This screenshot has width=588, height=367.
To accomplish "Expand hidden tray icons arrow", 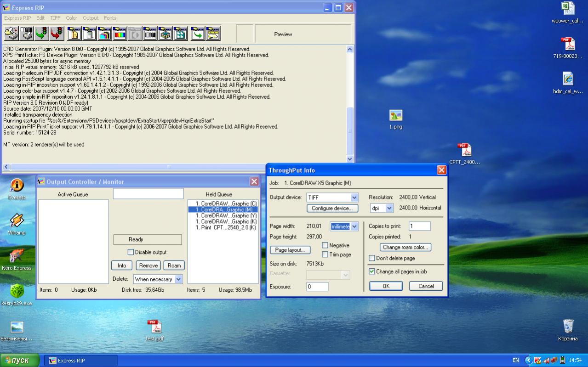I will pyautogui.click(x=528, y=360).
